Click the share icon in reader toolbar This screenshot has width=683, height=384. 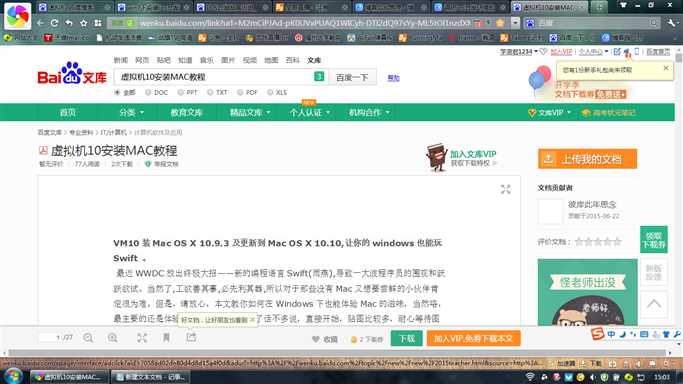[x=191, y=337]
